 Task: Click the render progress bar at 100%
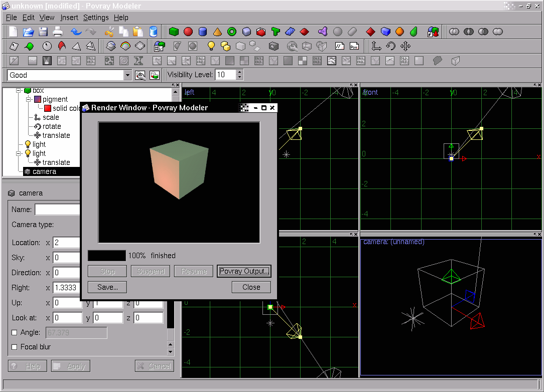click(107, 256)
